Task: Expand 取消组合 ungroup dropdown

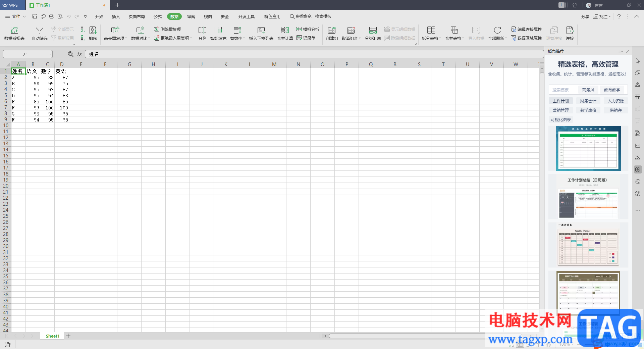Action: coord(360,39)
